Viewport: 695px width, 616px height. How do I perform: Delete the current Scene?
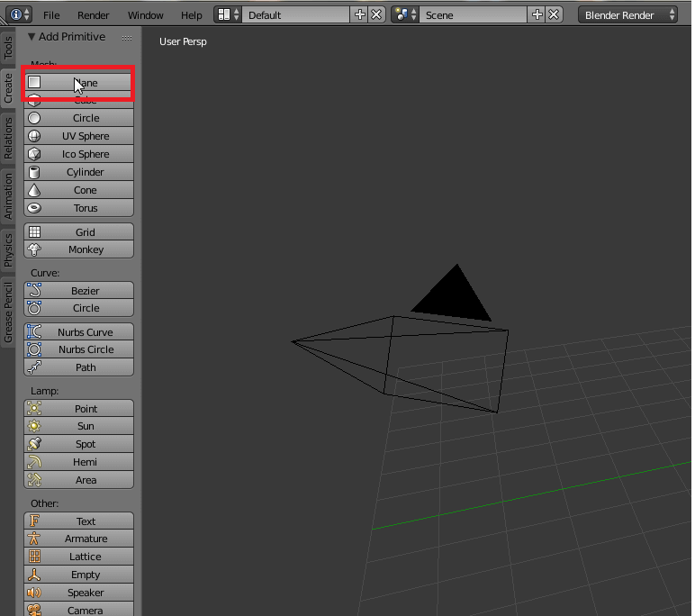click(x=554, y=14)
